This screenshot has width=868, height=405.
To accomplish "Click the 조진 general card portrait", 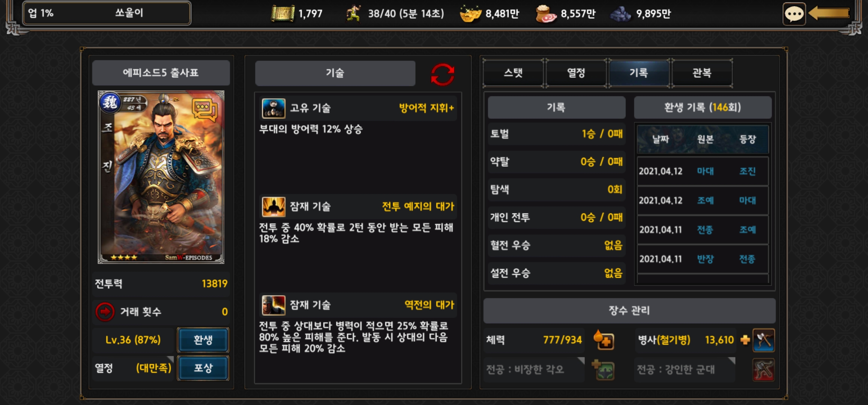I will (x=161, y=177).
